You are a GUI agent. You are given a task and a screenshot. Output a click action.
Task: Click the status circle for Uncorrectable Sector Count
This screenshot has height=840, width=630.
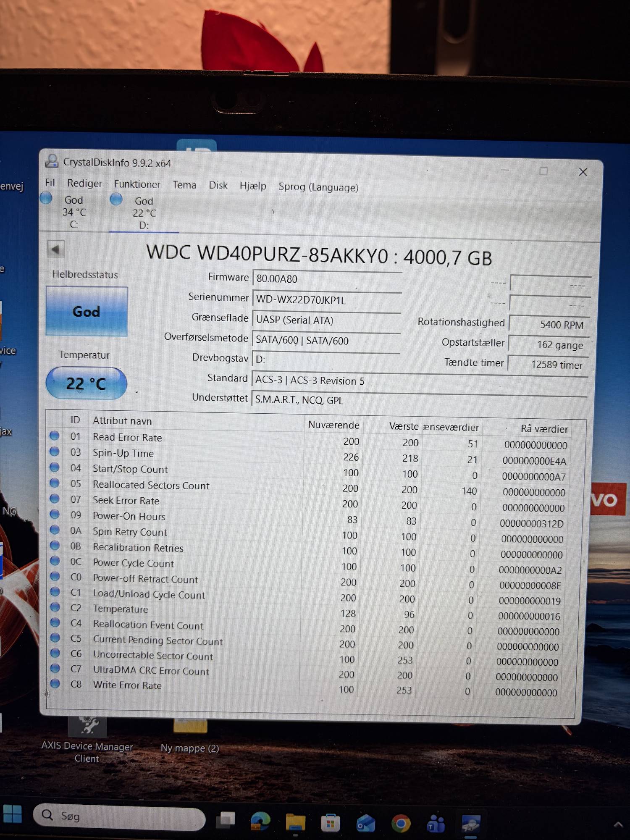pyautogui.click(x=55, y=653)
